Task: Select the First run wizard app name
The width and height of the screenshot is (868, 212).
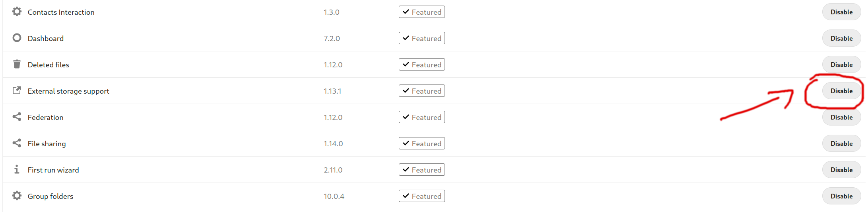Action: pyautogui.click(x=53, y=170)
